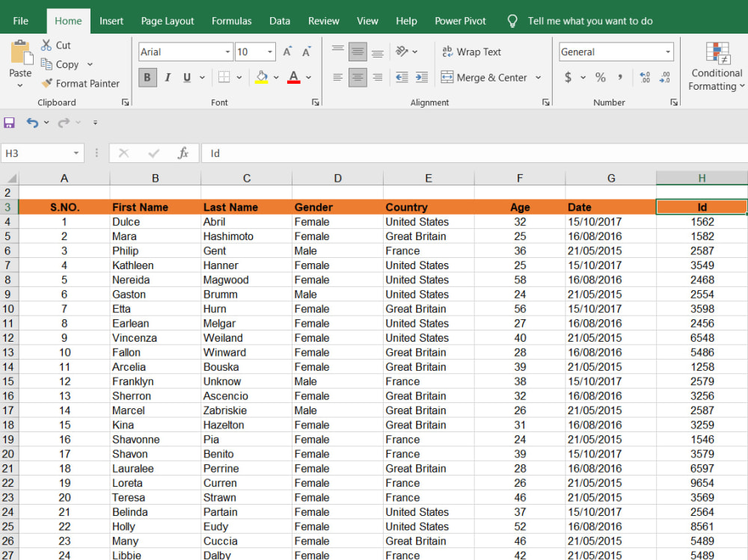Select row 3 header
Image resolution: width=748 pixels, height=560 pixels.
8,207
